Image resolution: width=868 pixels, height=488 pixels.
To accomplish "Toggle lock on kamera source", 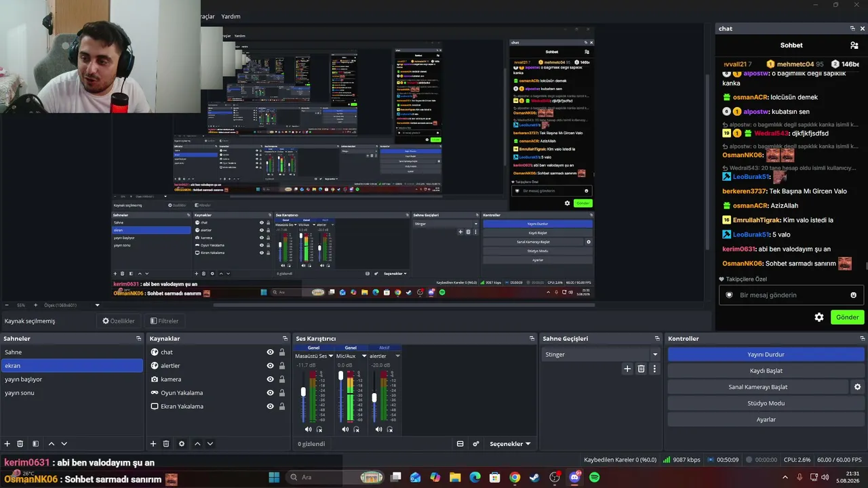I will pyautogui.click(x=282, y=380).
